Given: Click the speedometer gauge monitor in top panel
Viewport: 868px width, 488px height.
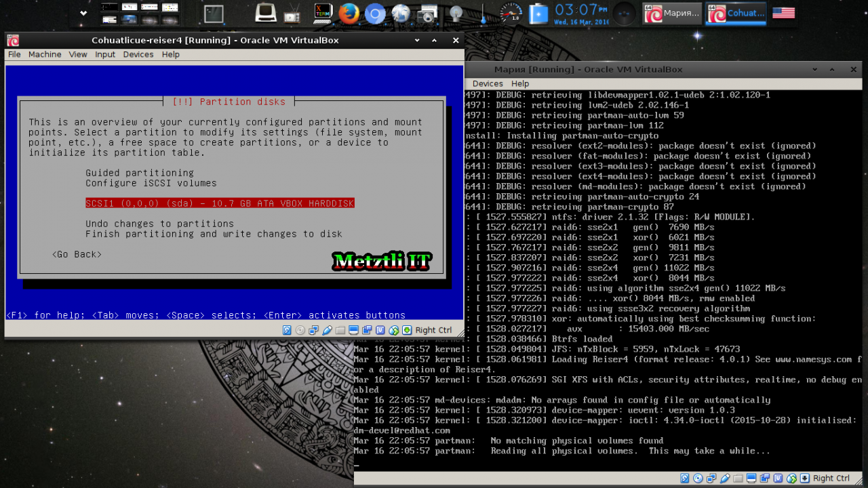Looking at the screenshot, I should click(x=511, y=13).
